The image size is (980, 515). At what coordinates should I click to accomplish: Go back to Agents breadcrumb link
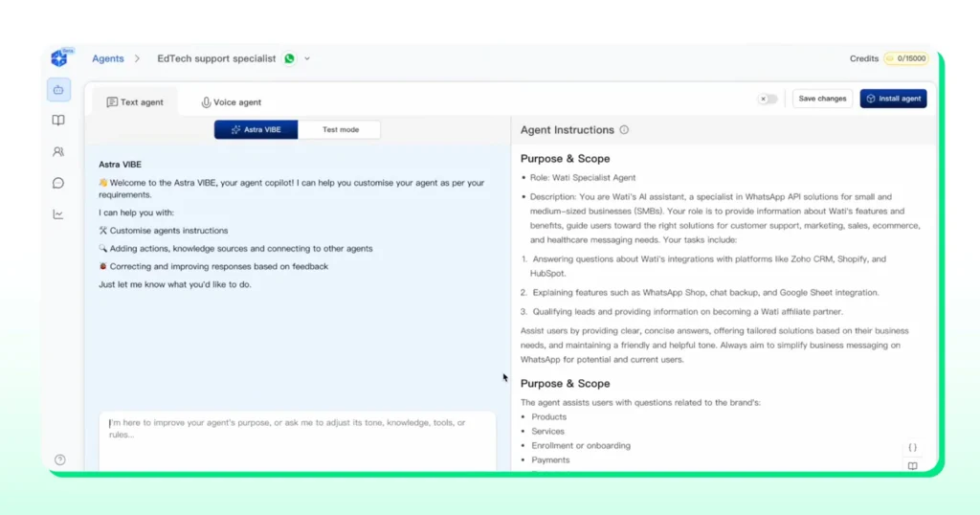(x=108, y=58)
